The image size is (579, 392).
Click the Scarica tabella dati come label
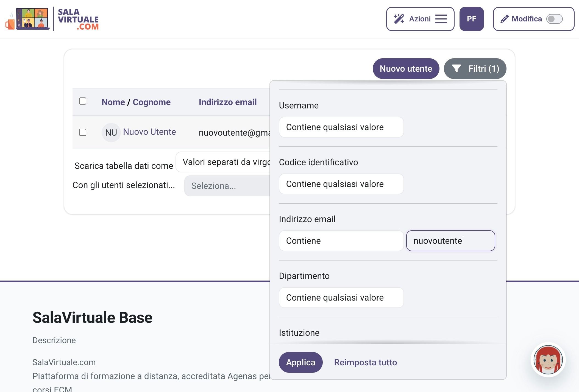coord(124,166)
